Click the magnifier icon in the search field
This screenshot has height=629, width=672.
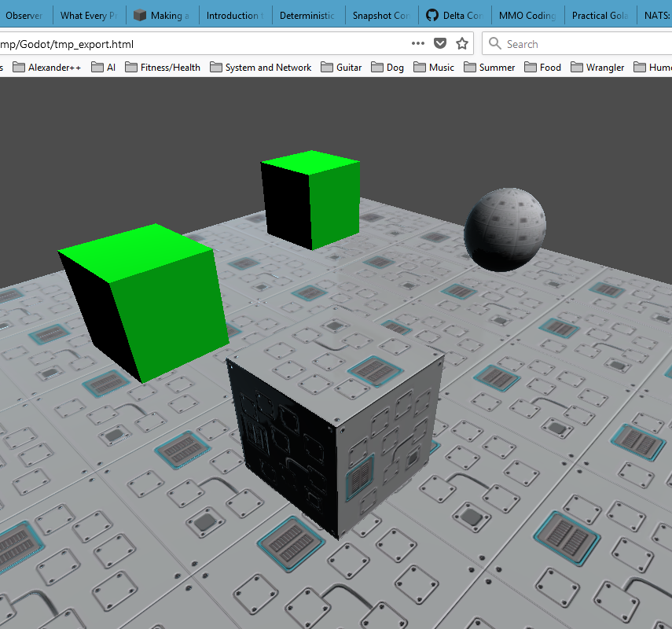(494, 43)
